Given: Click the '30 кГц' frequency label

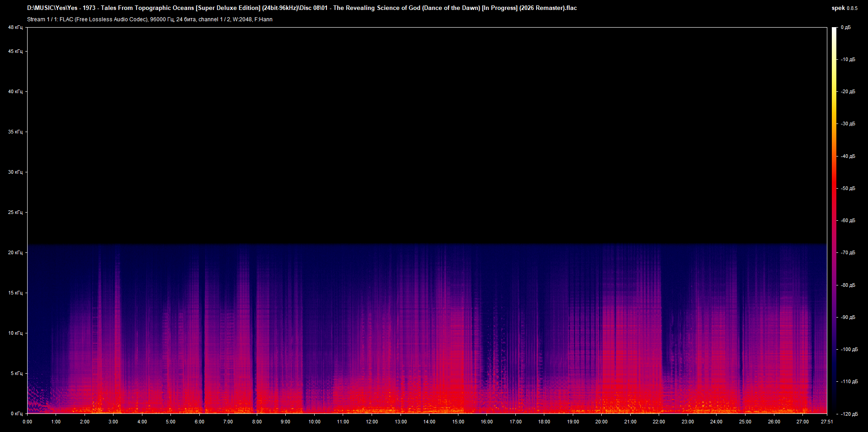Looking at the screenshot, I should coord(15,172).
